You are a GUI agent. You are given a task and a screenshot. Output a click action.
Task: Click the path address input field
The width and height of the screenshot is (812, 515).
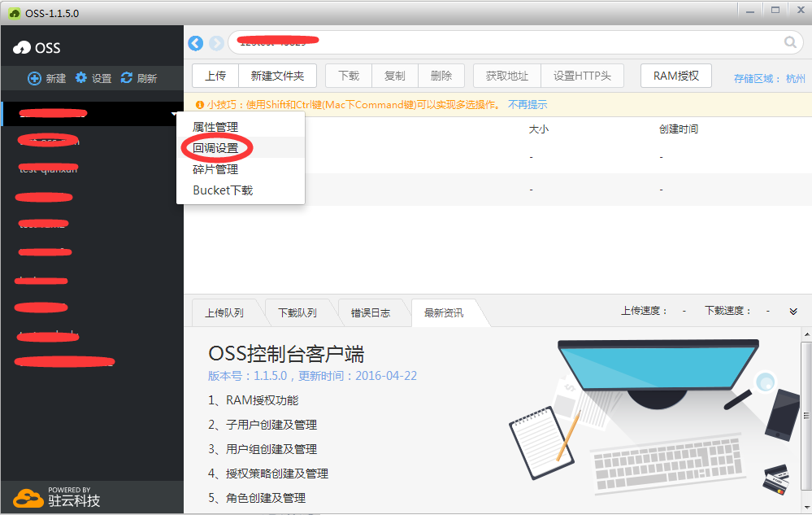pos(515,43)
